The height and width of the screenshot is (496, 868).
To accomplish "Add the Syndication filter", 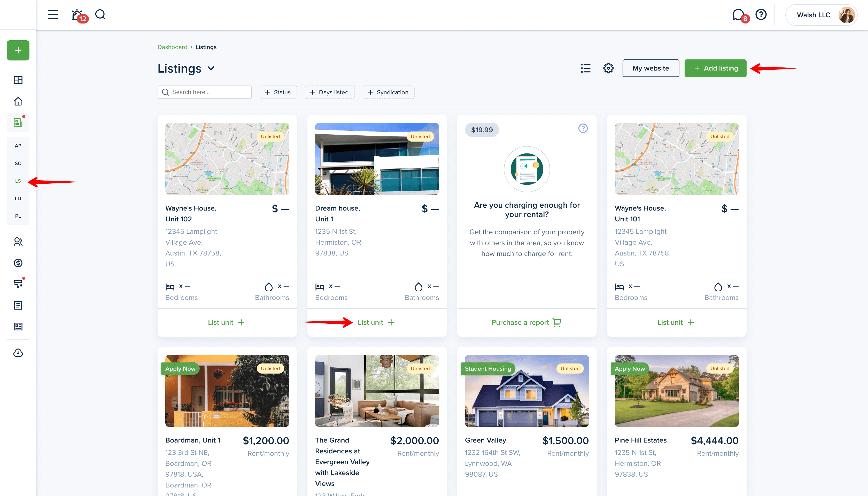I will click(x=388, y=92).
